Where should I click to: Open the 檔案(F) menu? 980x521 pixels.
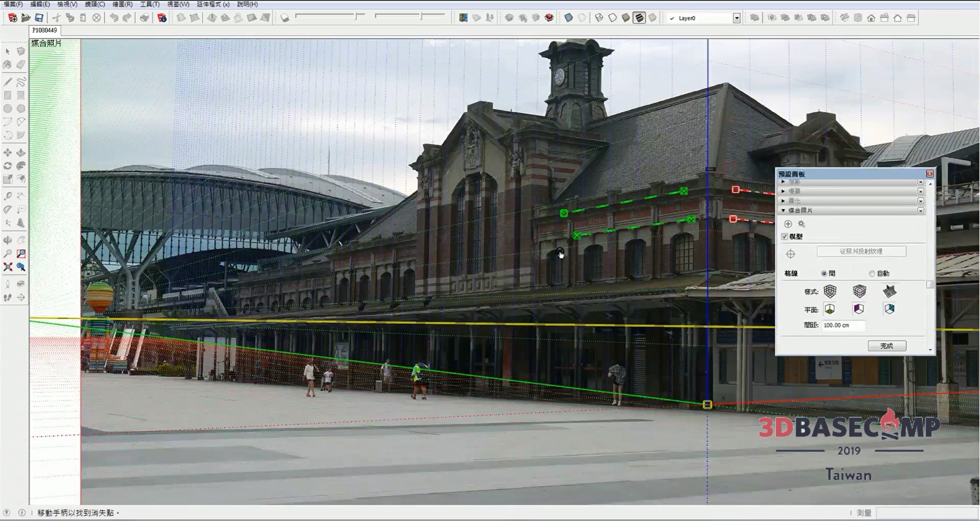coord(13,4)
